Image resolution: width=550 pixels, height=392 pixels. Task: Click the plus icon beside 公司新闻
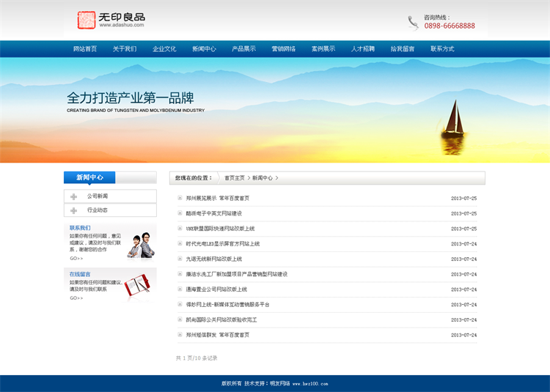[73, 196]
